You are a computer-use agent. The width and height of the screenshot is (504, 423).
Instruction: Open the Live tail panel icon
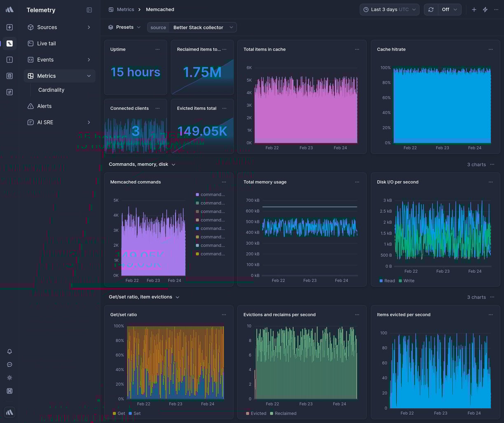(30, 43)
